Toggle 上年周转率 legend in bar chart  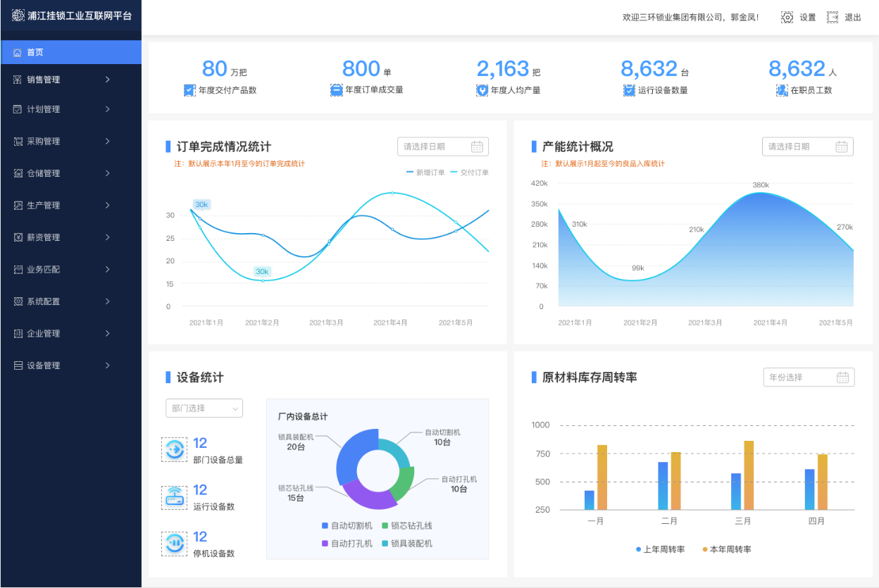[659, 549]
